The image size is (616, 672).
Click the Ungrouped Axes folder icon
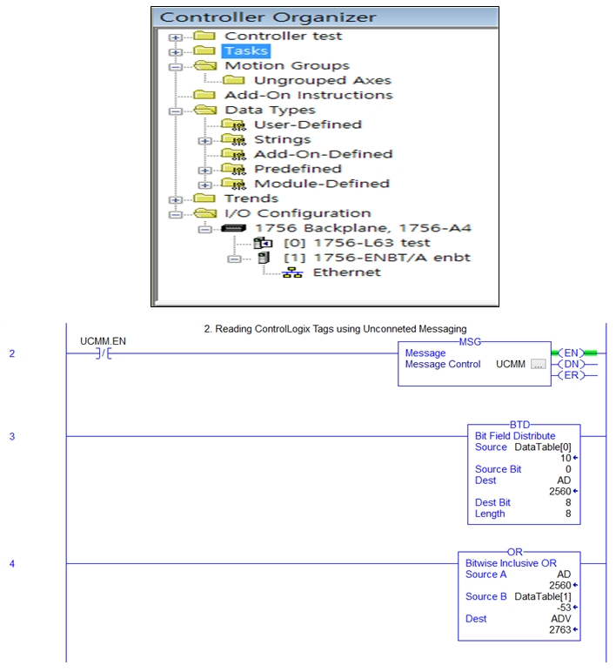tap(234, 80)
